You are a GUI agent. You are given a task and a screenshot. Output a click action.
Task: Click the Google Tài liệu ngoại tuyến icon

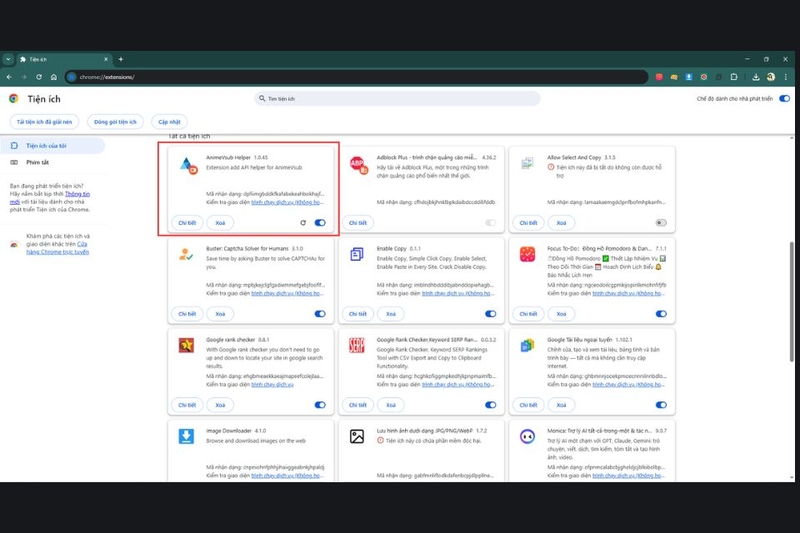coord(527,345)
